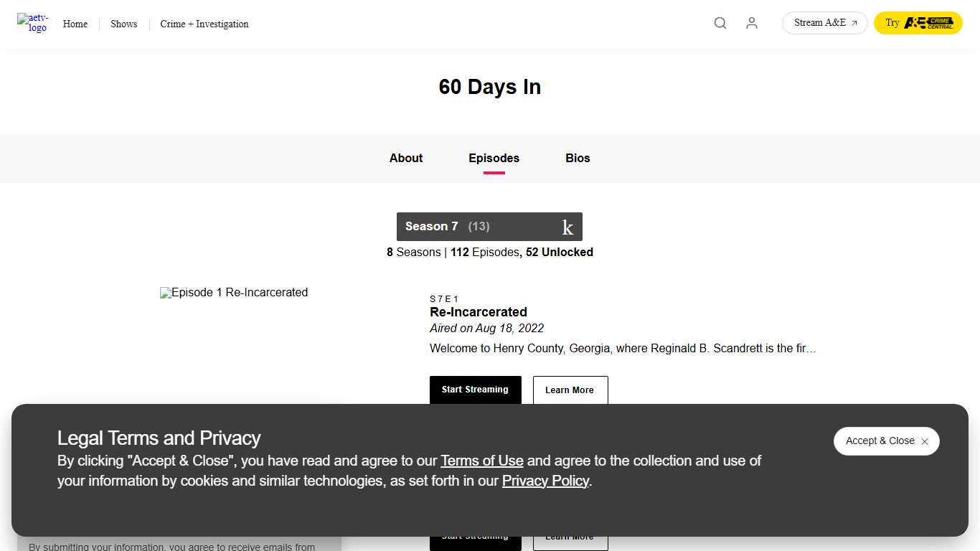Click the user account icon
This screenshot has height=551, width=980.
point(752,23)
